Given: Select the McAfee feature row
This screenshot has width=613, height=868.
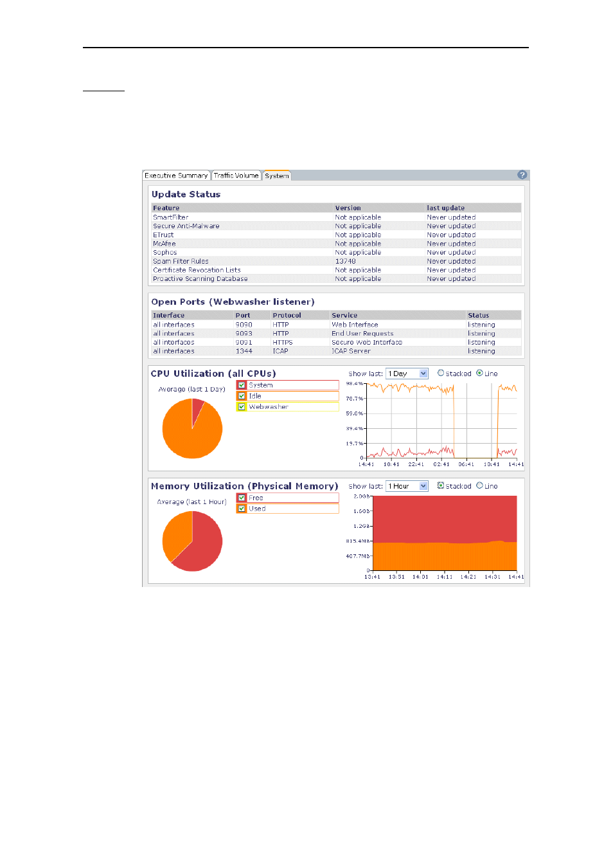Looking at the screenshot, I should tap(336, 244).
